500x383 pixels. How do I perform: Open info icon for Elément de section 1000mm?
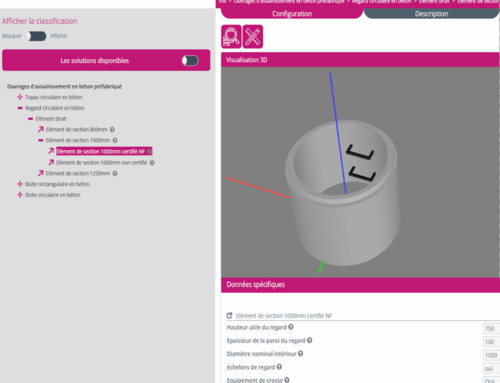click(115, 140)
